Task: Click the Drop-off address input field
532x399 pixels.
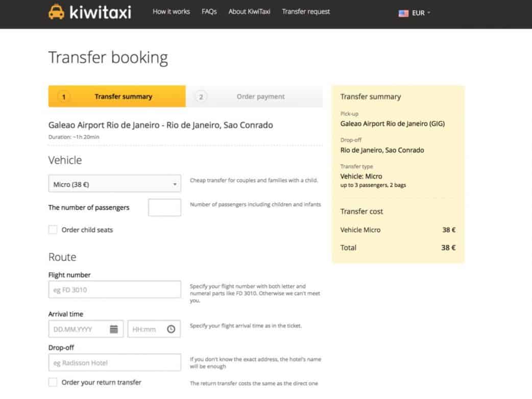Action: [x=114, y=363]
